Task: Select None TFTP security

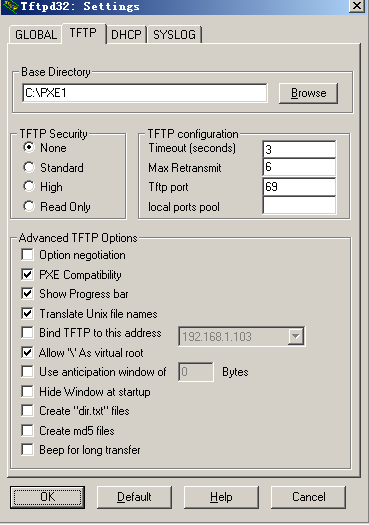Action: point(29,147)
